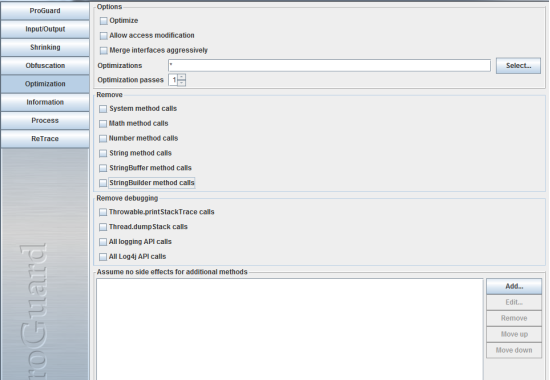Click the additional methods list area
The width and height of the screenshot is (550, 380).
coord(290,329)
